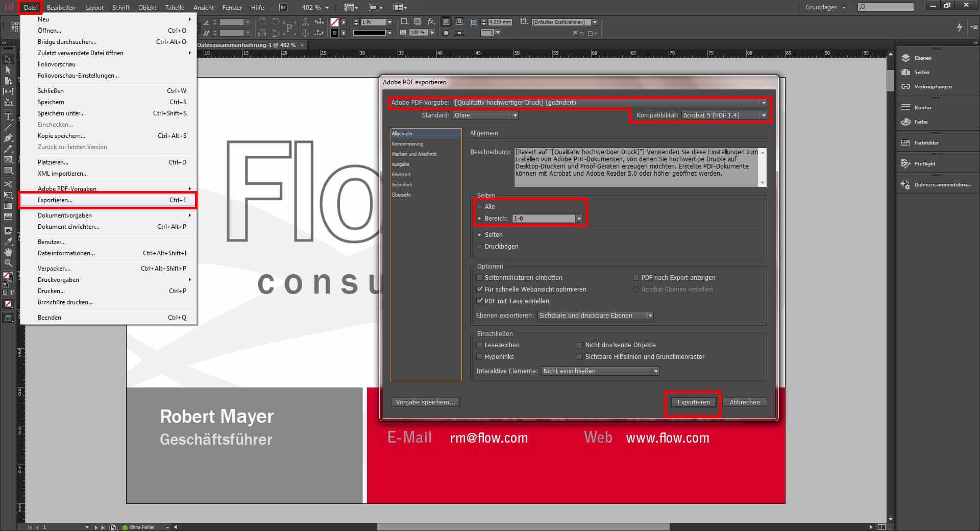Select the Alle radio button

480,207
